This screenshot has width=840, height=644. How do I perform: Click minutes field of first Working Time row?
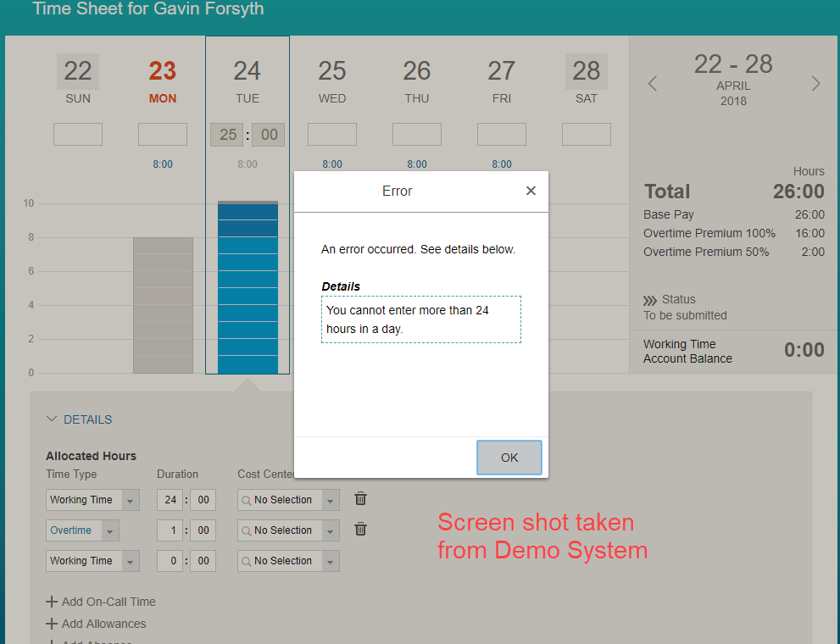click(x=203, y=500)
